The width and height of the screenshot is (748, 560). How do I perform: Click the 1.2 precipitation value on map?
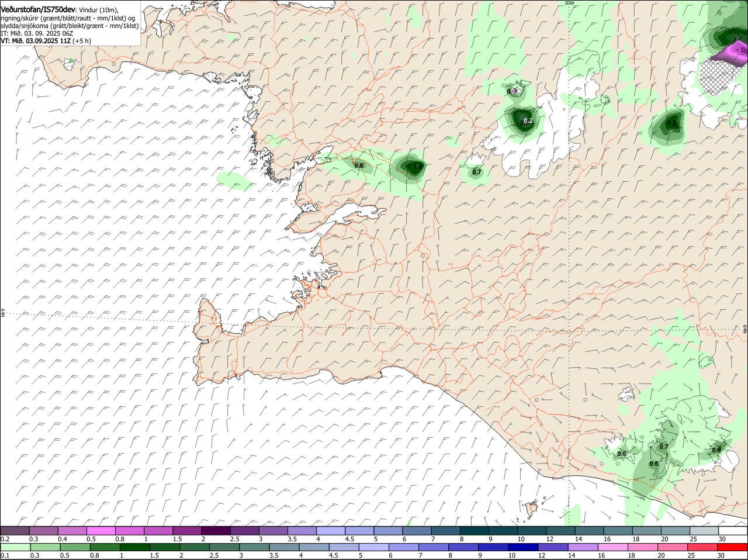coord(671,123)
